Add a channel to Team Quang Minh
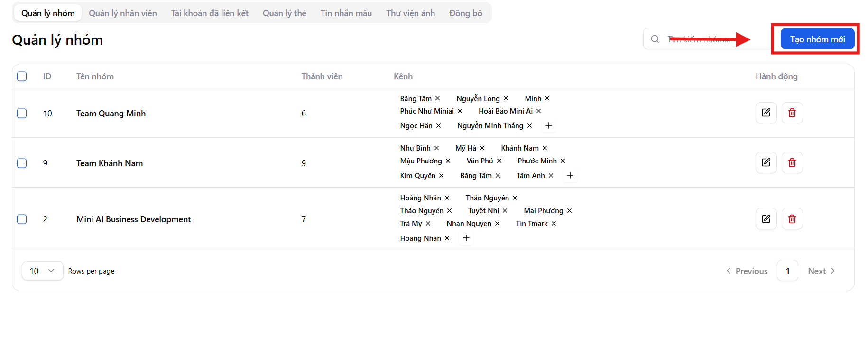The height and width of the screenshot is (350, 868). (549, 125)
